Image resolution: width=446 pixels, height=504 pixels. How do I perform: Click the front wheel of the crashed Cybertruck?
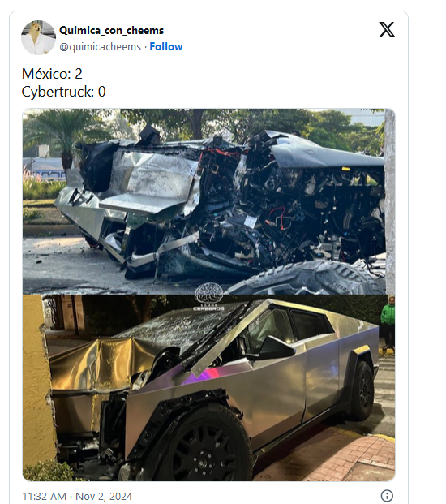[x=205, y=447]
